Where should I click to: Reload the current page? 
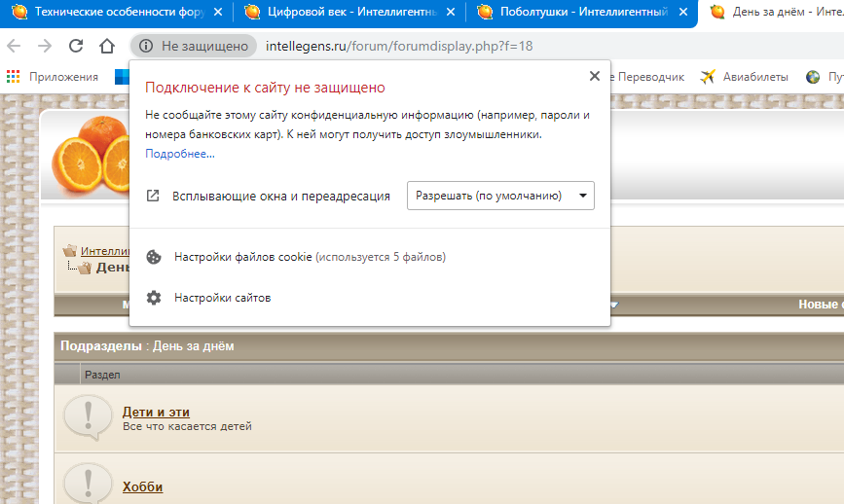coord(76,46)
